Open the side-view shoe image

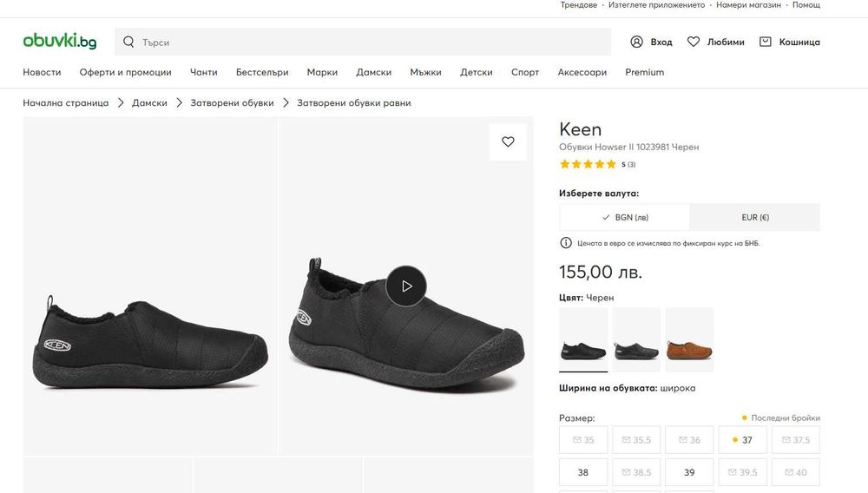pos(149,286)
